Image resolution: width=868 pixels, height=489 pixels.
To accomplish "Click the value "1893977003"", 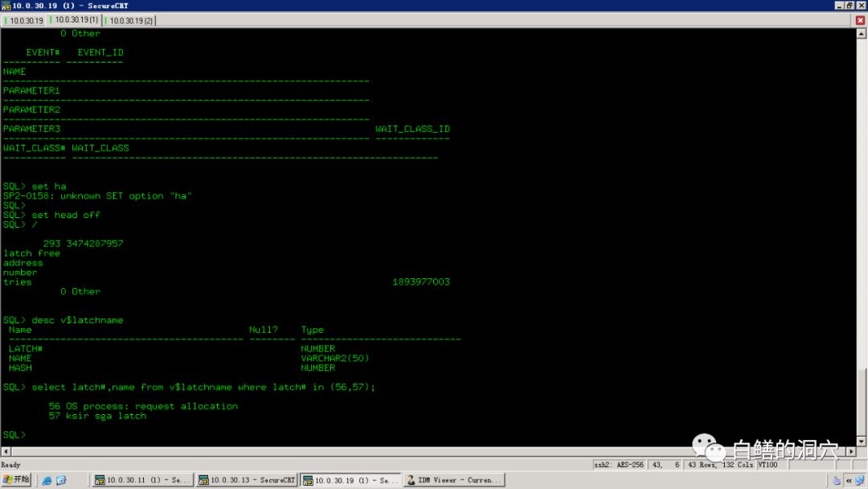I will coord(421,281).
